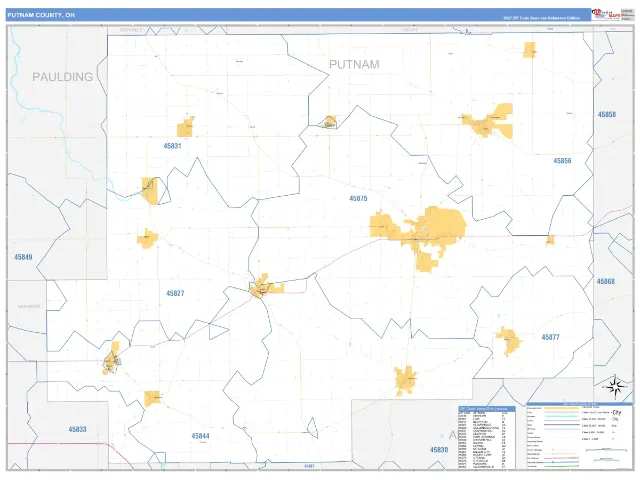Select ZIP code label 45858
Screen dimensions: 640x480
coord(607,115)
